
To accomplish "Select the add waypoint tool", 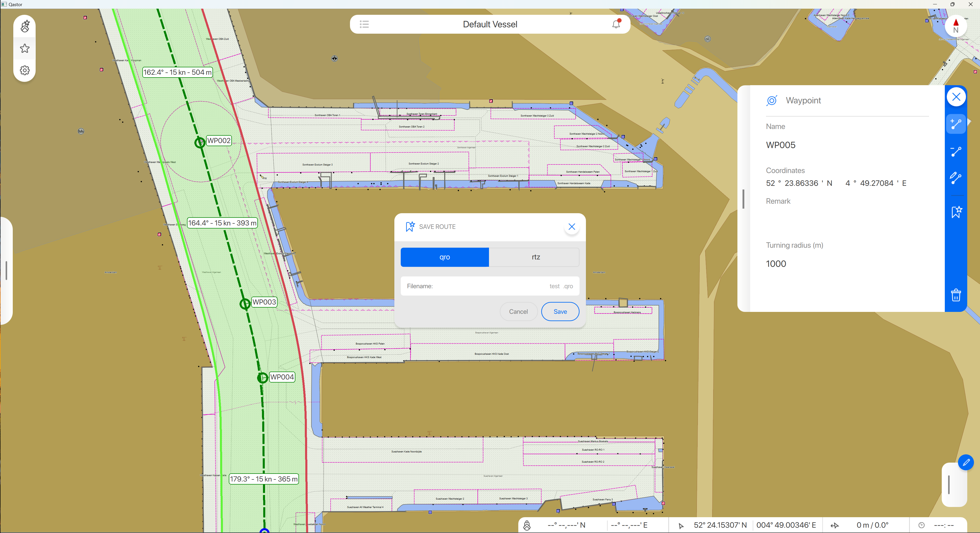I will tap(956, 124).
